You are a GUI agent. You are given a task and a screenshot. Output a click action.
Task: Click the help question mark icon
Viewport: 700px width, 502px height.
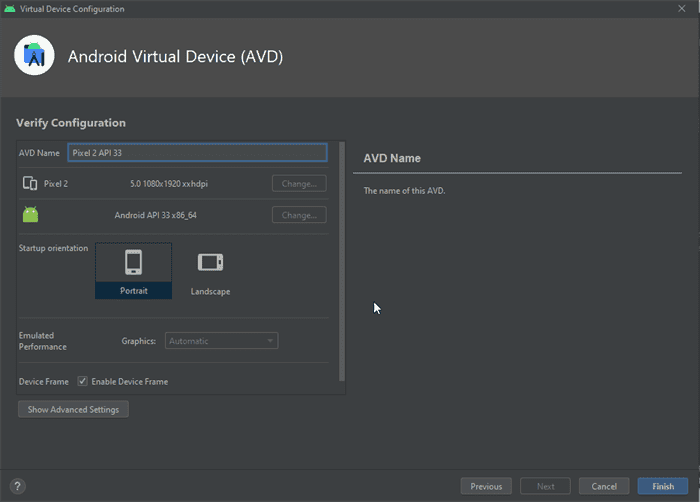tap(17, 486)
